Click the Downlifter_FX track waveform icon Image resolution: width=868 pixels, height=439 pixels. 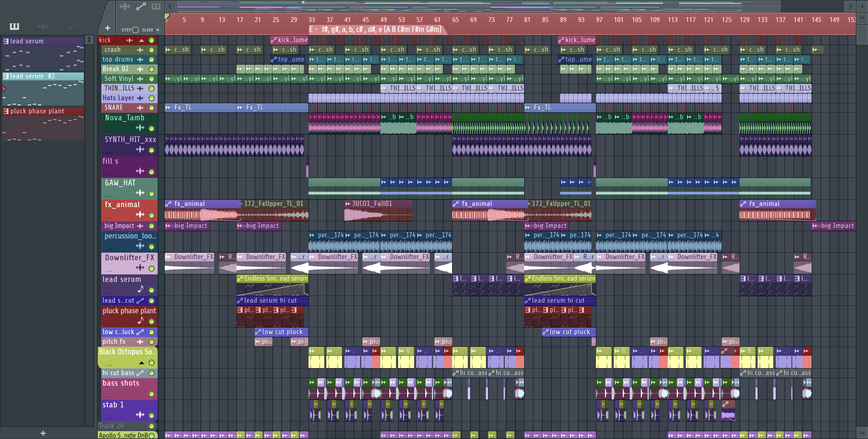(x=140, y=267)
